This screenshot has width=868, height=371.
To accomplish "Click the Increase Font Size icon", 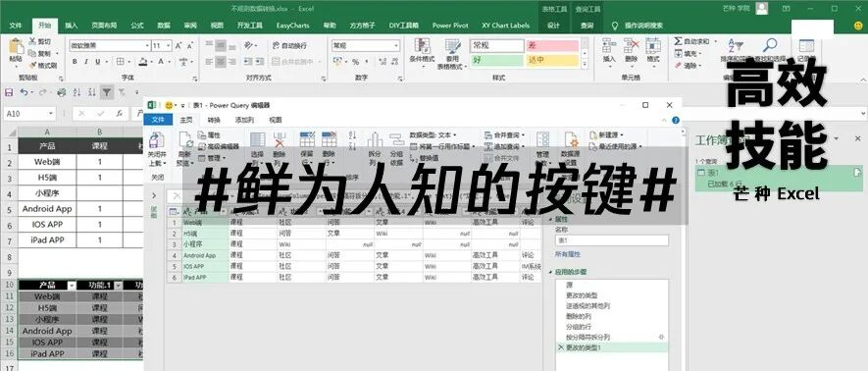I will pos(179,46).
